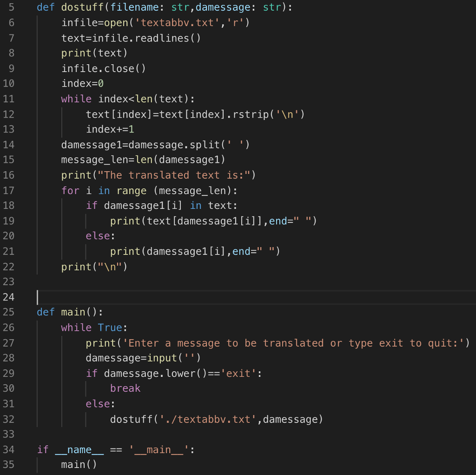Click 'index+=1' on line 13
Screen dimensions: 476x475
click(110, 129)
